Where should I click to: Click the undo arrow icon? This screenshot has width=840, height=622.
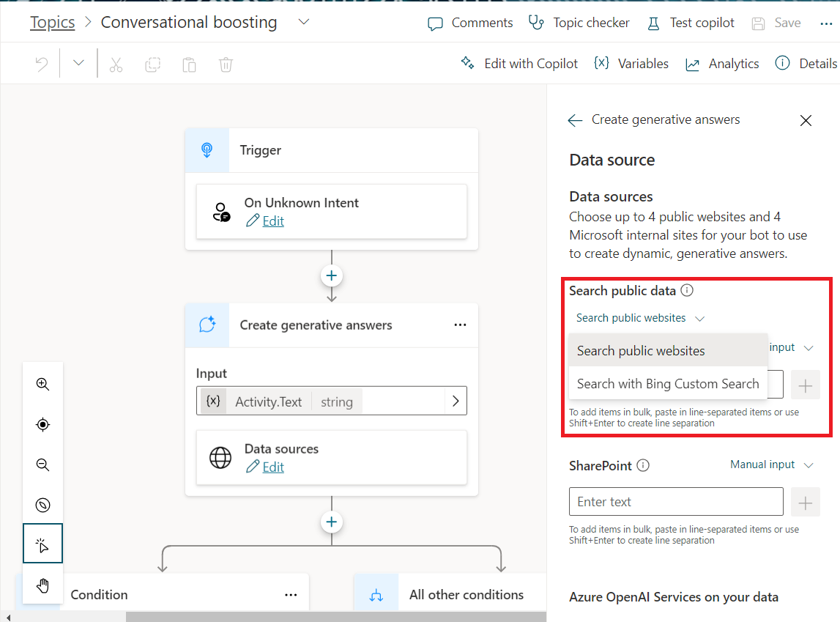pyautogui.click(x=42, y=64)
